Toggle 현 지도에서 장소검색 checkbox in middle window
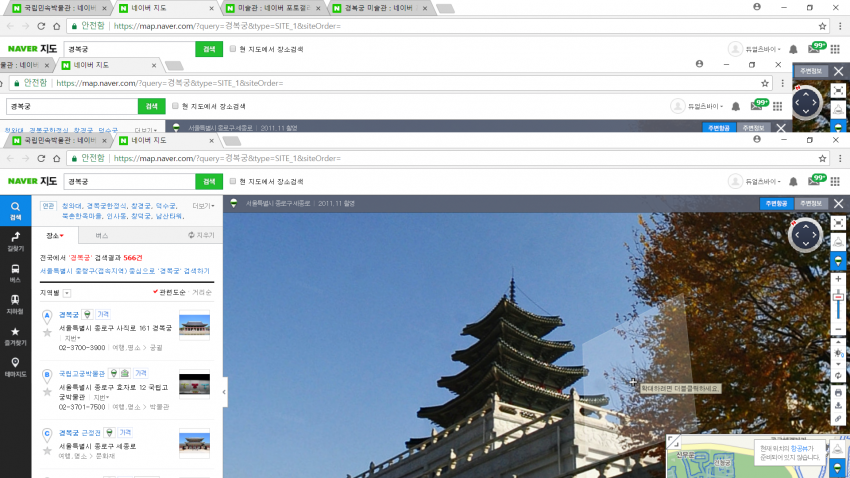Screen dimensions: 850x478 pos(175,106)
